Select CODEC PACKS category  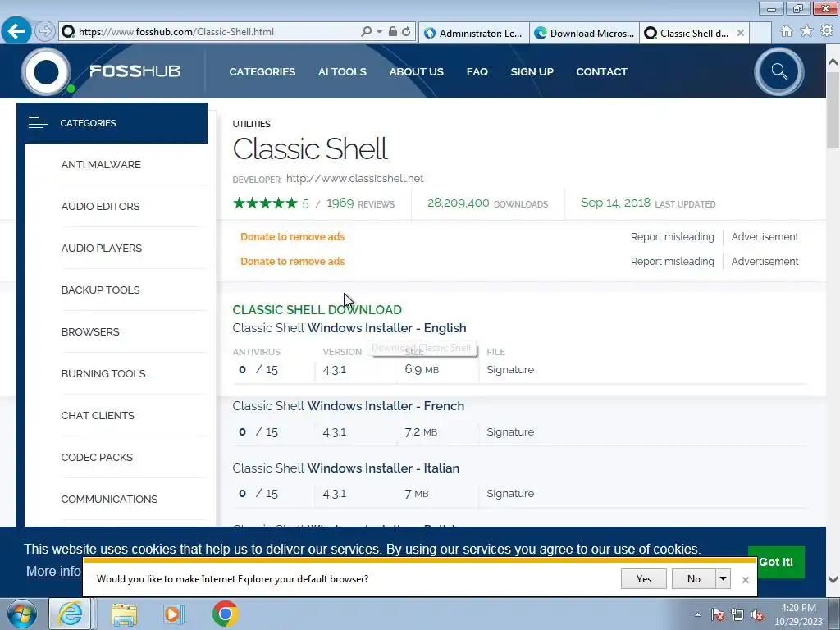(97, 457)
